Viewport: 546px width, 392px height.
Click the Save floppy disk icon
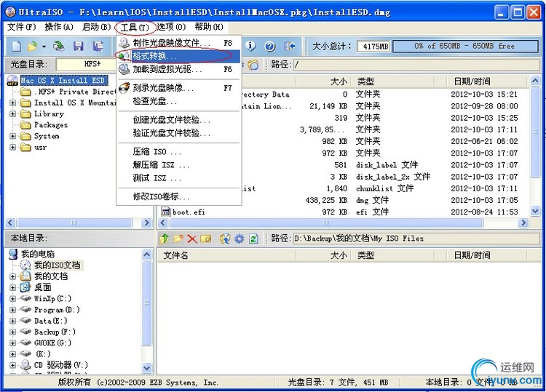click(79, 46)
